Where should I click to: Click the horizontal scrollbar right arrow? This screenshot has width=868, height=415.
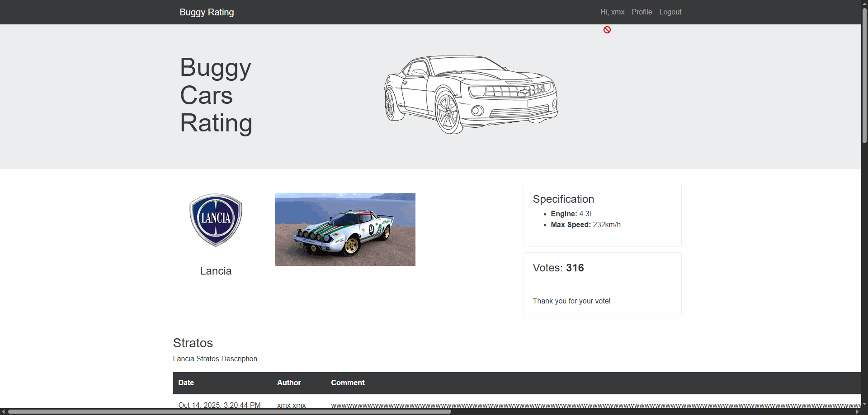tap(857, 411)
